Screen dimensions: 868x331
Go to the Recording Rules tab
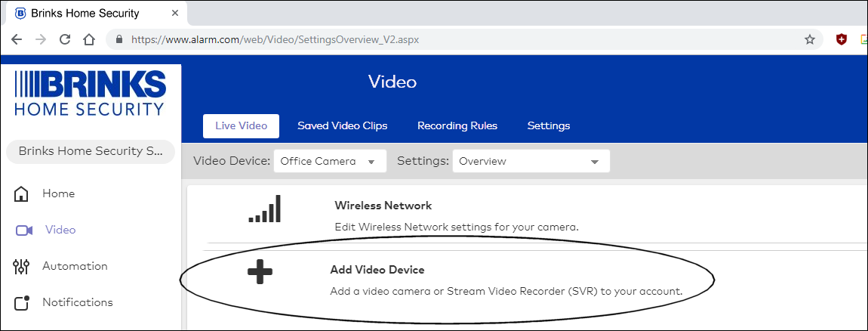[457, 126]
